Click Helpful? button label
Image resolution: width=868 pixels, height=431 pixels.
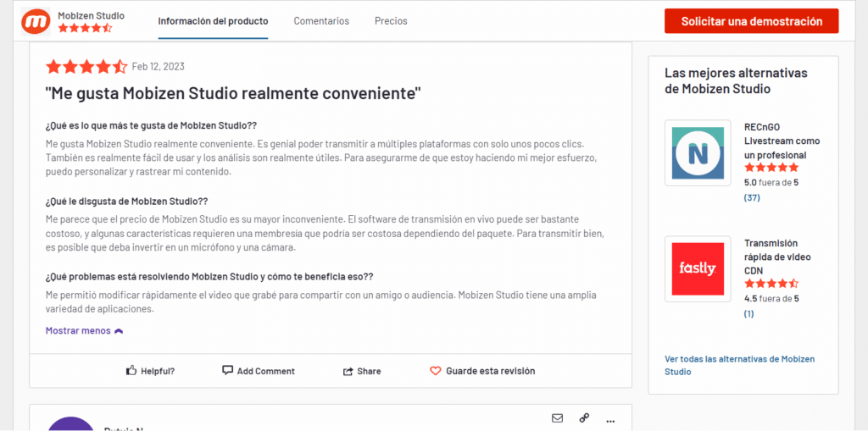point(158,371)
